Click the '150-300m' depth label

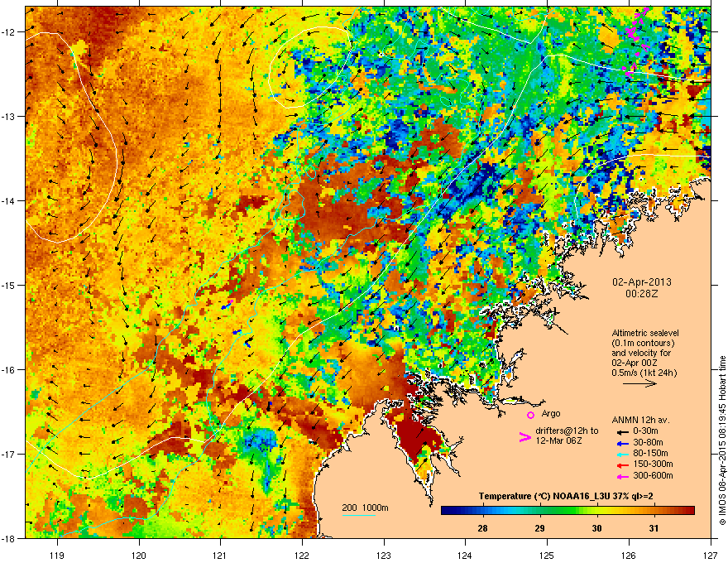pyautogui.click(x=653, y=464)
